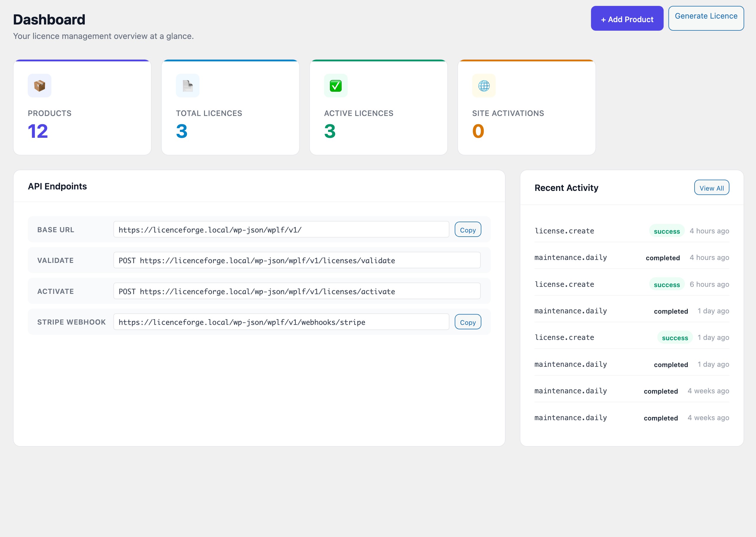Click the API Endpoints heading
Screen dimensions: 756x537
coord(57,186)
